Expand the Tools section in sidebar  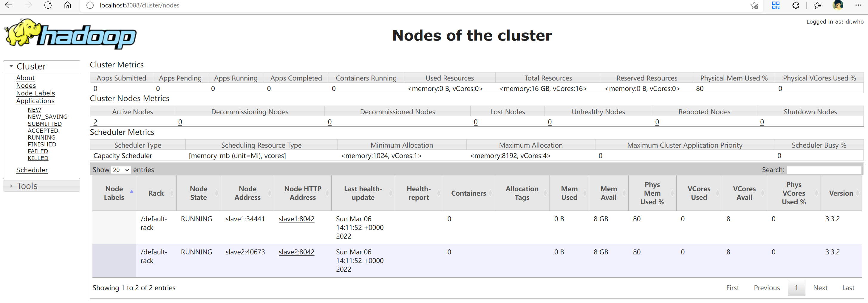(x=41, y=186)
